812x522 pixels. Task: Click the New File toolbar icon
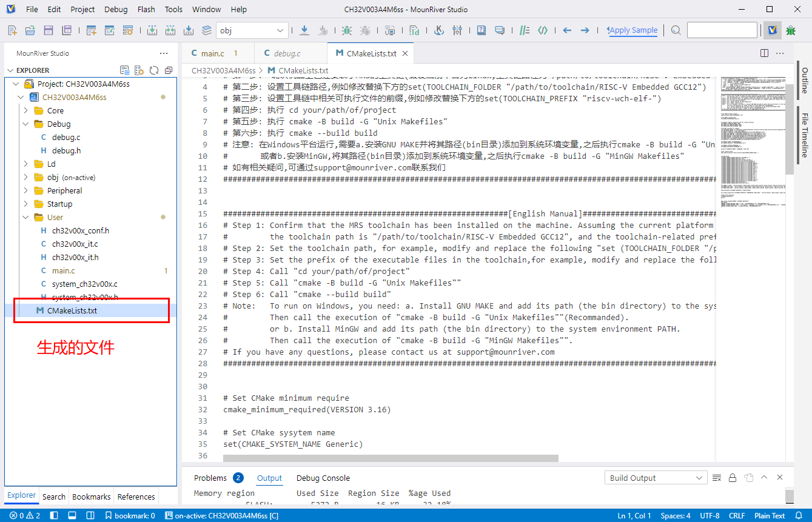[x=12, y=30]
